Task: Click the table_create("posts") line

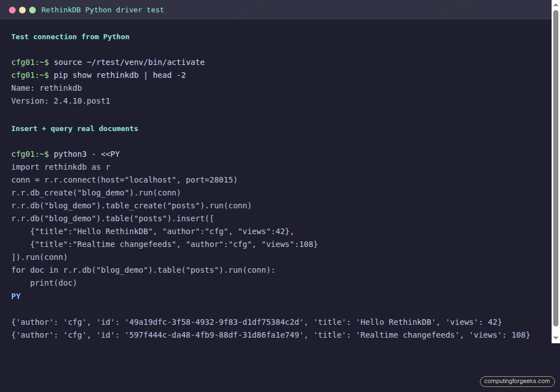Action: 132,206
